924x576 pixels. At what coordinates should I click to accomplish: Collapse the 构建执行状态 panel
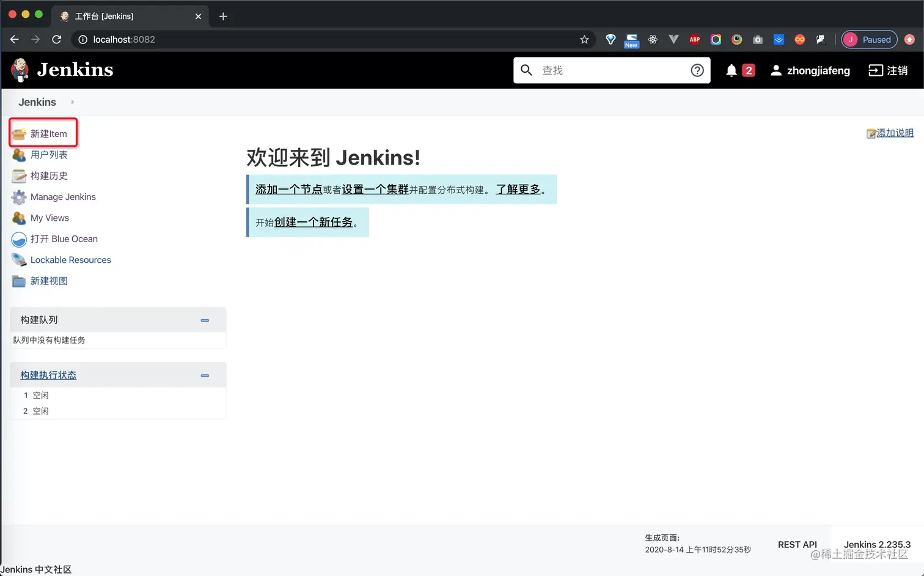coord(205,375)
